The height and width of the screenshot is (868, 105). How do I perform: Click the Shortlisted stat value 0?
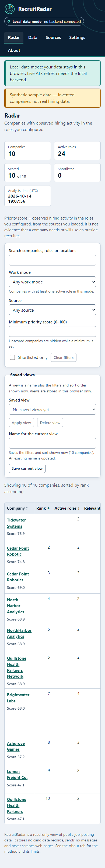(x=60, y=176)
